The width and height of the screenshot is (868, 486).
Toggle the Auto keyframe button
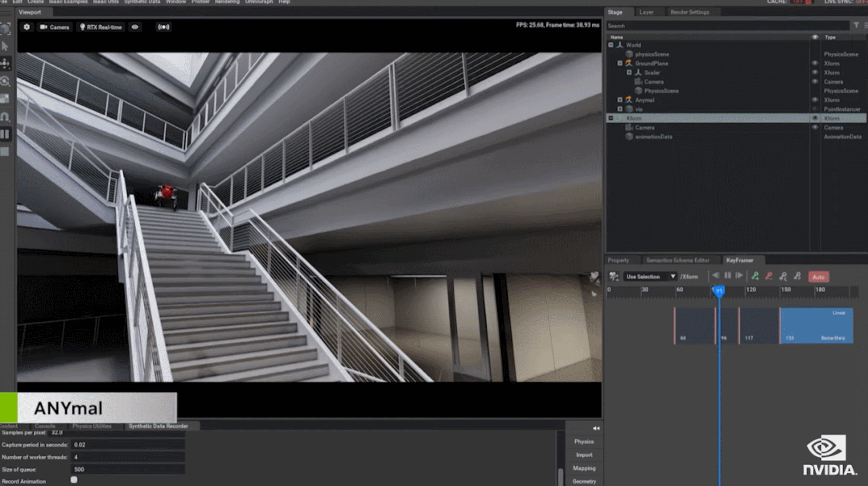(x=818, y=277)
